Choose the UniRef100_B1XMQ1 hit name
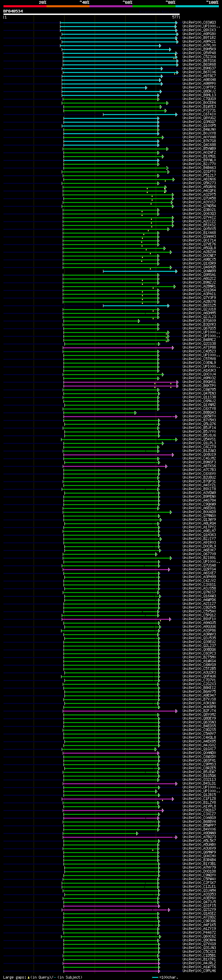The width and height of the screenshot is (222, 980). (199, 156)
